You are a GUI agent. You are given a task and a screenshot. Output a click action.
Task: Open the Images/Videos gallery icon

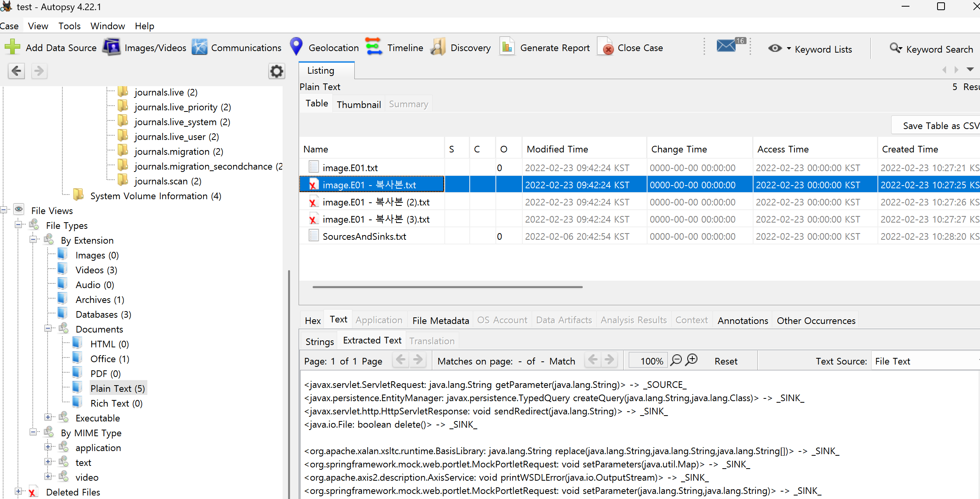click(111, 47)
